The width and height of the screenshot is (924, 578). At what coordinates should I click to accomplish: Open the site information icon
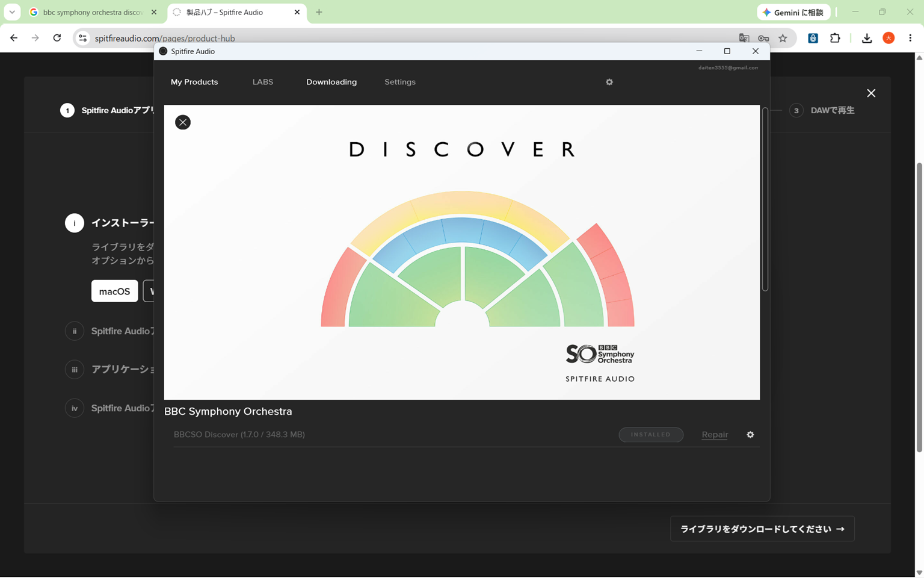coord(83,38)
